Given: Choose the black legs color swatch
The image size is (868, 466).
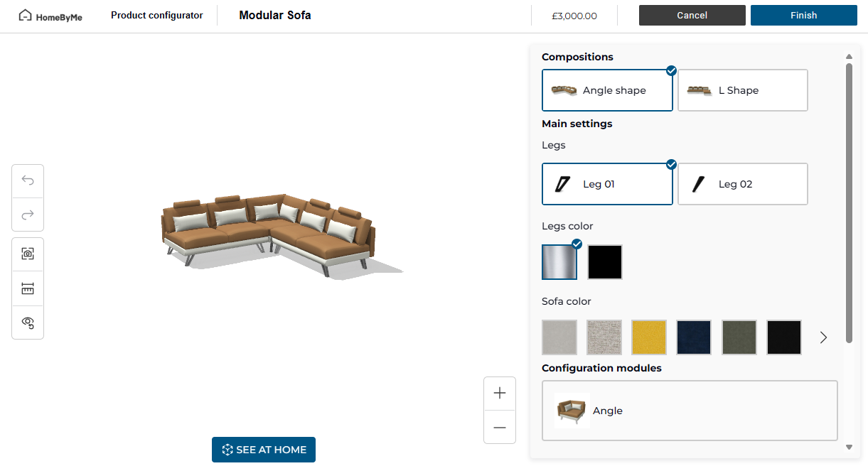Looking at the screenshot, I should click(x=605, y=262).
